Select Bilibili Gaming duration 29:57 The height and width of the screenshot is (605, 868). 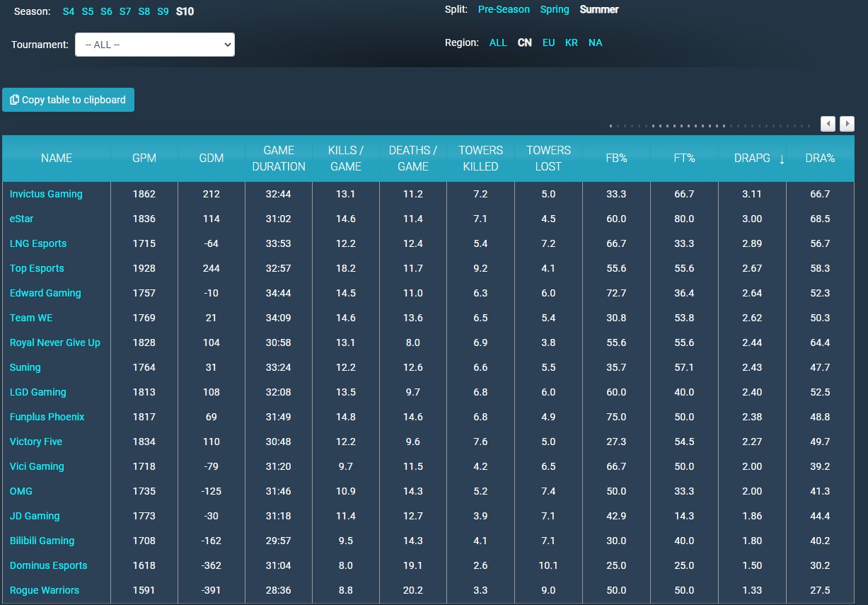click(279, 541)
